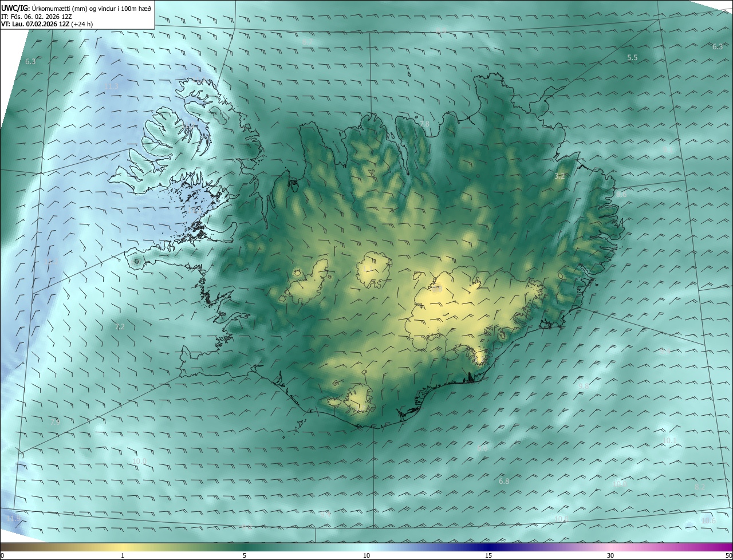Click the title 'Úrkomumætti (mm) og vindur i 100m hæð'
This screenshot has height=560, width=733.
pyautogui.click(x=90, y=9)
